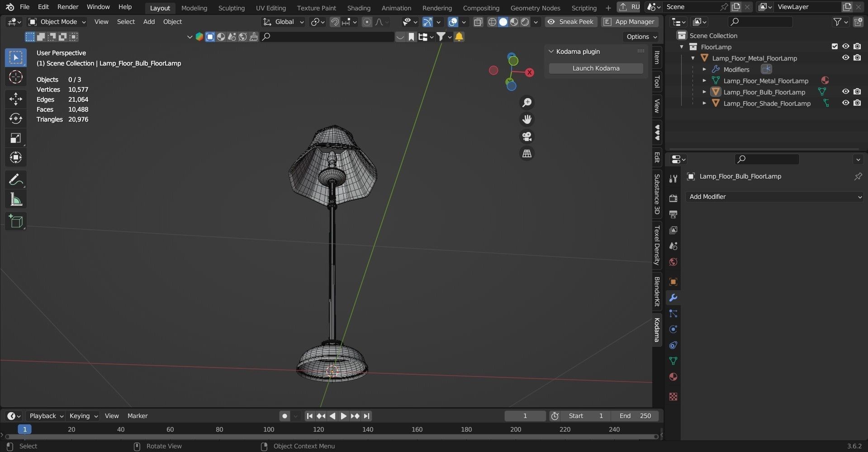Select the Add Cube tool
Viewport: 868px width, 452px height.
coord(16,221)
